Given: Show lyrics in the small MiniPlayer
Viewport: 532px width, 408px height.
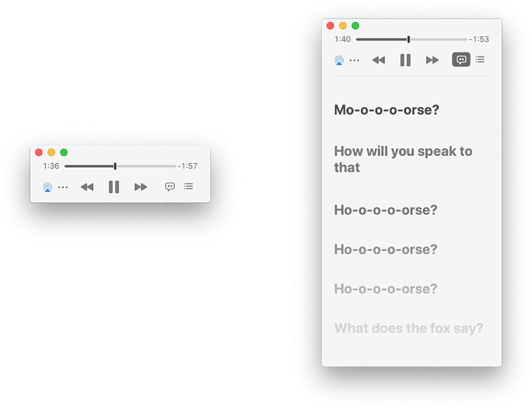Looking at the screenshot, I should coord(170,187).
